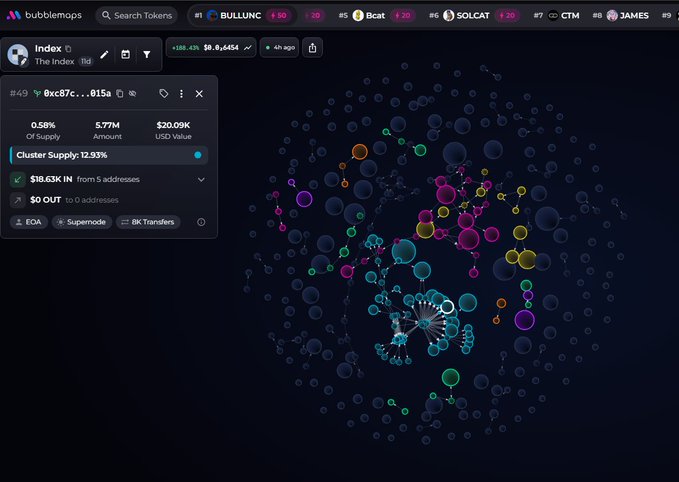The width and height of the screenshot is (679, 482).
Task: Open the three-dot more options menu
Action: coord(181,94)
